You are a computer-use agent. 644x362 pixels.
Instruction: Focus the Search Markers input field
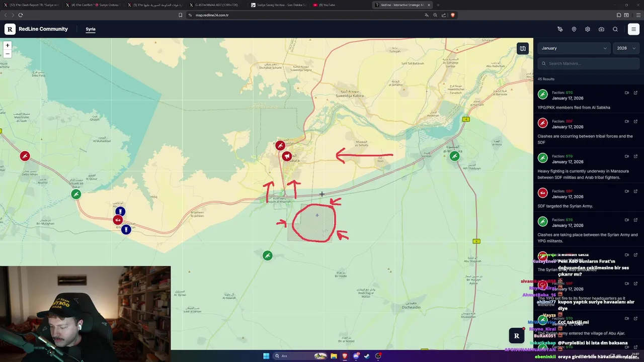(589, 63)
